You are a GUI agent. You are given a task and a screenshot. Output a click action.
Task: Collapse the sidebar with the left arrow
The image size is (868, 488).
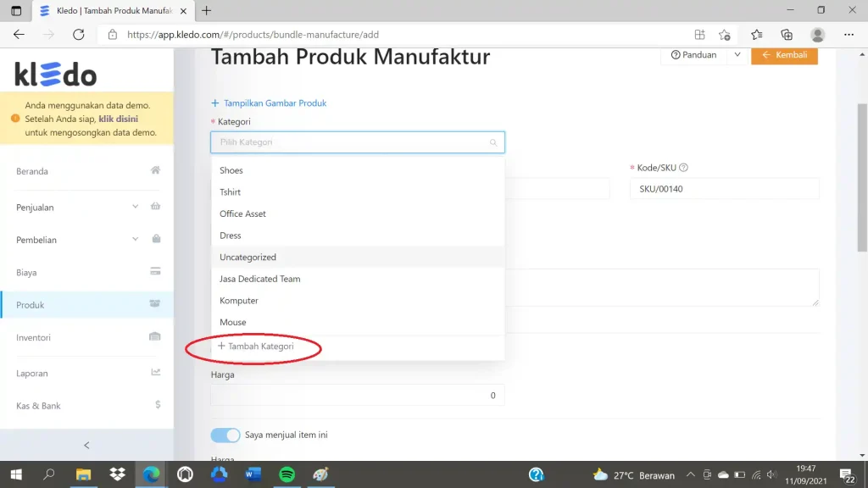[86, 446]
